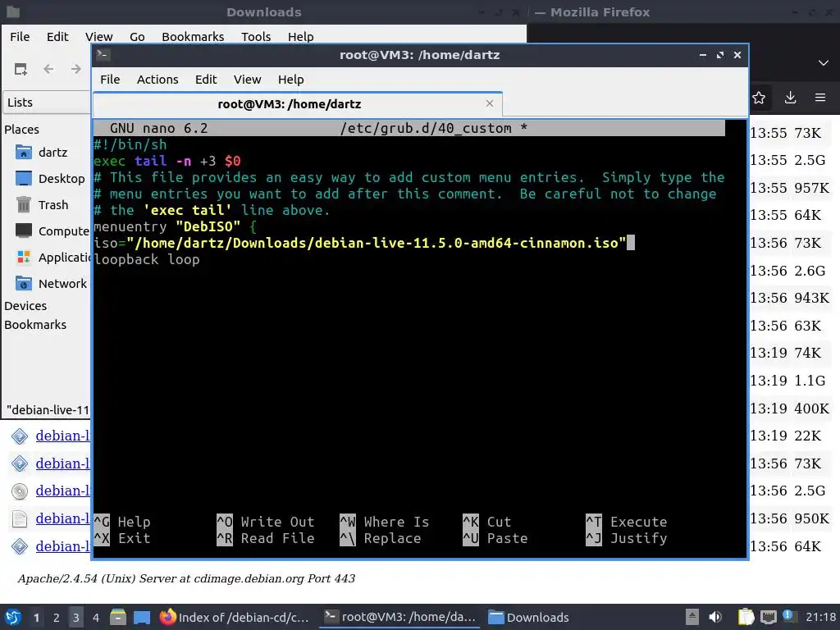Screen dimensions: 840x630
Task: Click the 21:18 clock in the panel
Action: 820,617
